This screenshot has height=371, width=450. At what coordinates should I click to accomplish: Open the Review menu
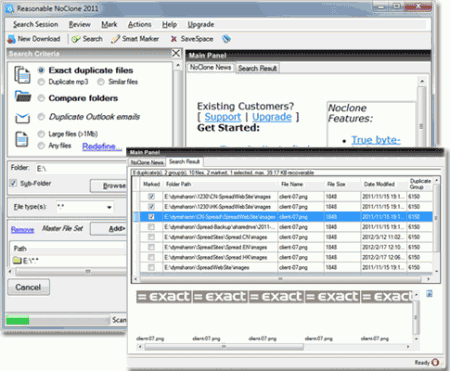tap(79, 24)
